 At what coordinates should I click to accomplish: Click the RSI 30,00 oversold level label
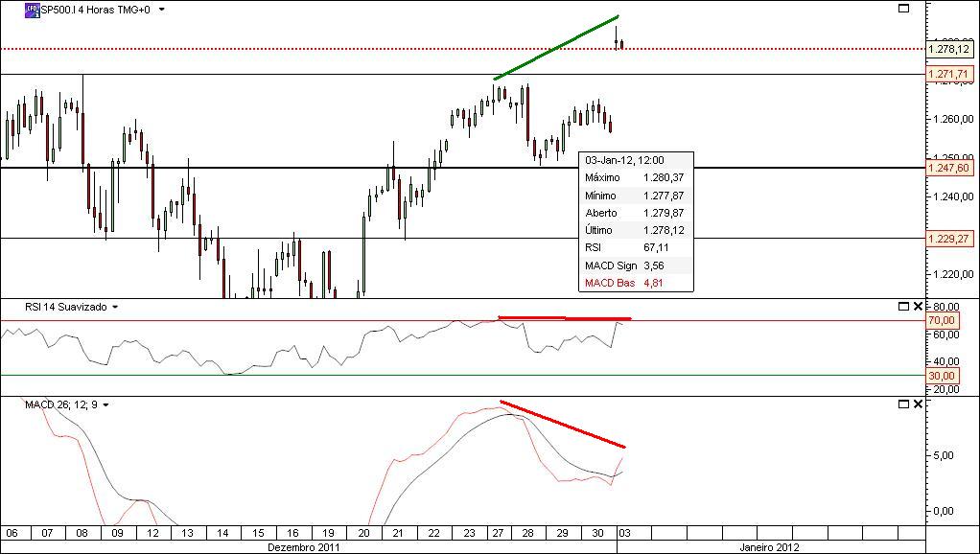click(942, 376)
